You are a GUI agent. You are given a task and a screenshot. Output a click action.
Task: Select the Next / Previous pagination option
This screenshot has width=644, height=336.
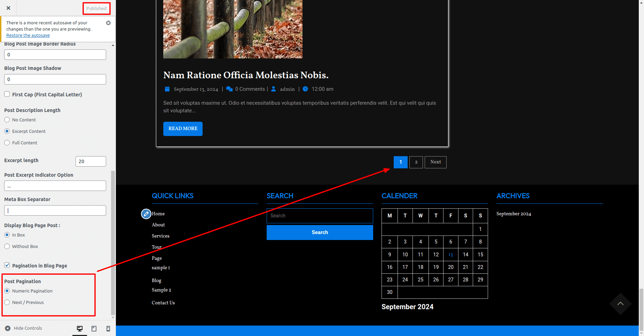pos(7,302)
